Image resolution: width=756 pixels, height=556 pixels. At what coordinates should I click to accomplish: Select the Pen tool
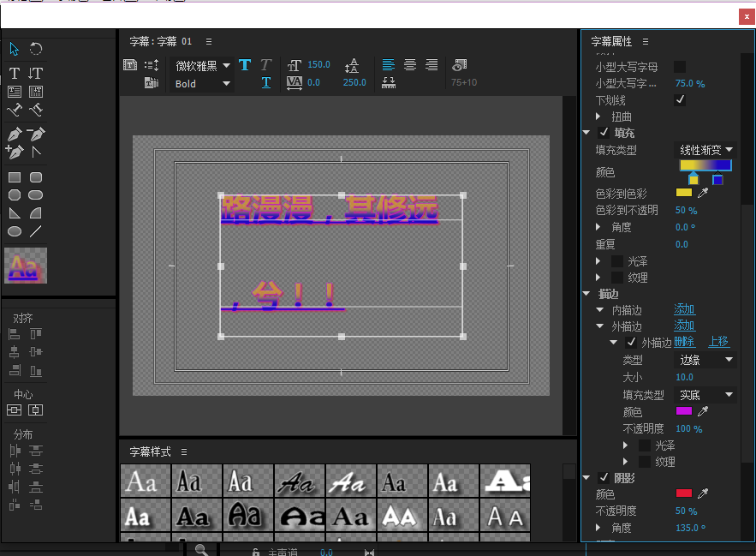point(15,134)
